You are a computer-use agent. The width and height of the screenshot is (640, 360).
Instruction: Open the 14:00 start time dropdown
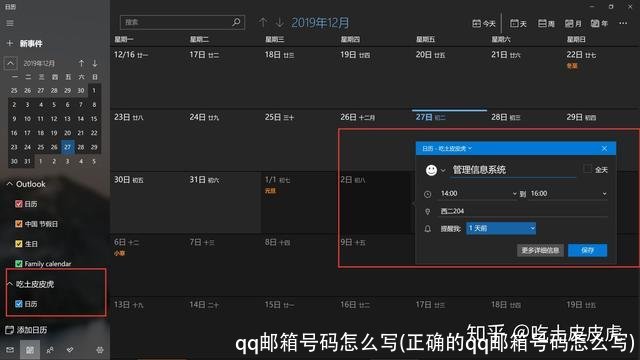coord(478,193)
